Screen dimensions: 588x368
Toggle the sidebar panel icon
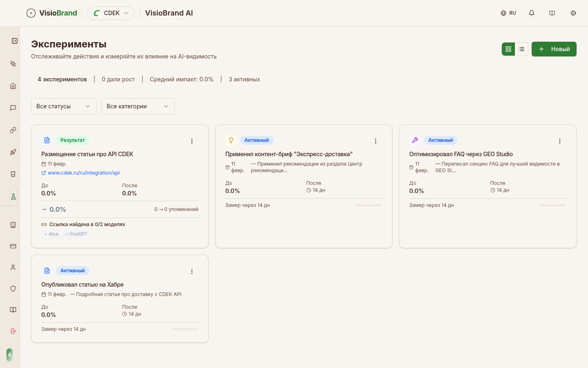(x=15, y=41)
